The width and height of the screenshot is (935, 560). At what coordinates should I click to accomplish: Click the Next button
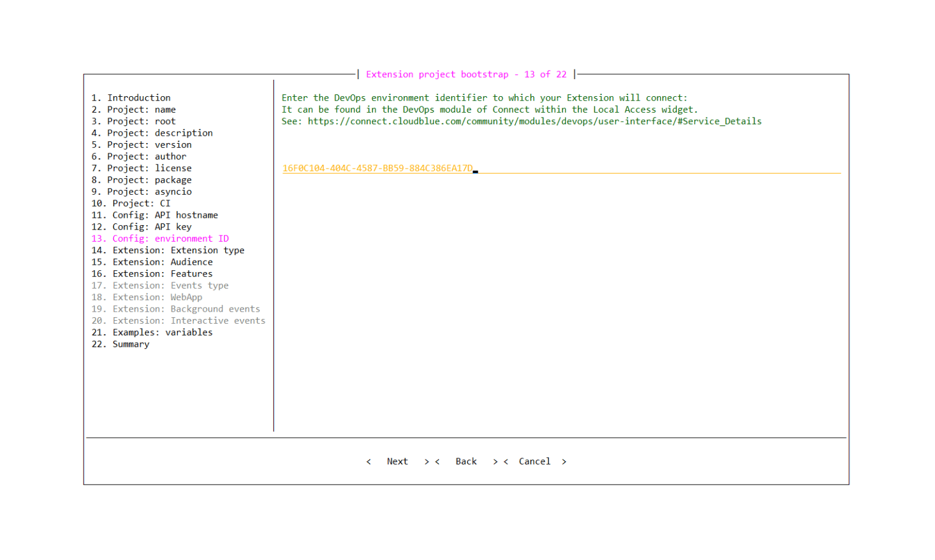tap(397, 461)
